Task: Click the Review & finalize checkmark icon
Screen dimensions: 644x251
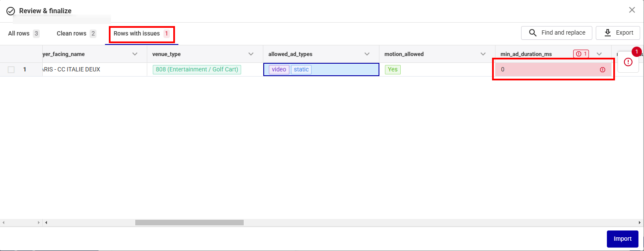Action: 11,11
